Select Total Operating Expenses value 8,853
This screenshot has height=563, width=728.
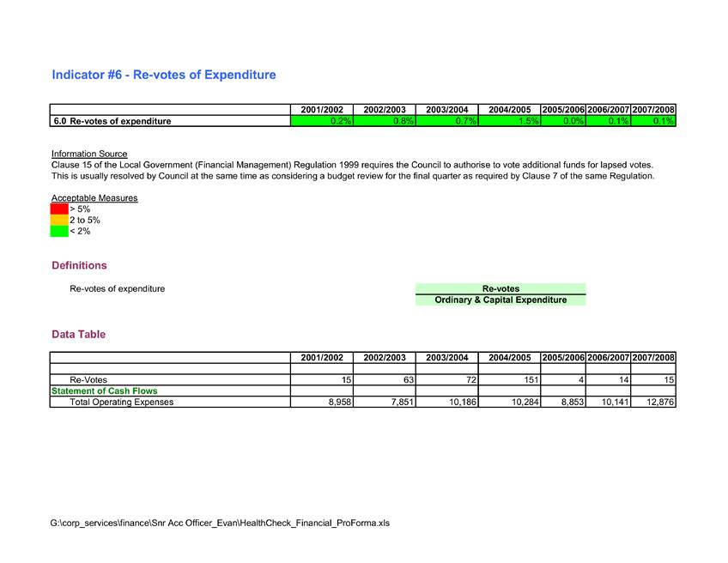click(x=563, y=402)
